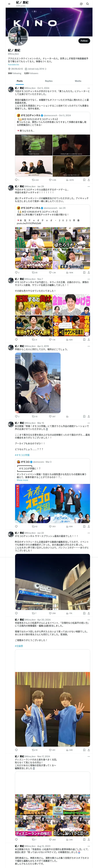Go back using the top-left arrow
This screenshot has width=98, height=868.
point(9,4)
